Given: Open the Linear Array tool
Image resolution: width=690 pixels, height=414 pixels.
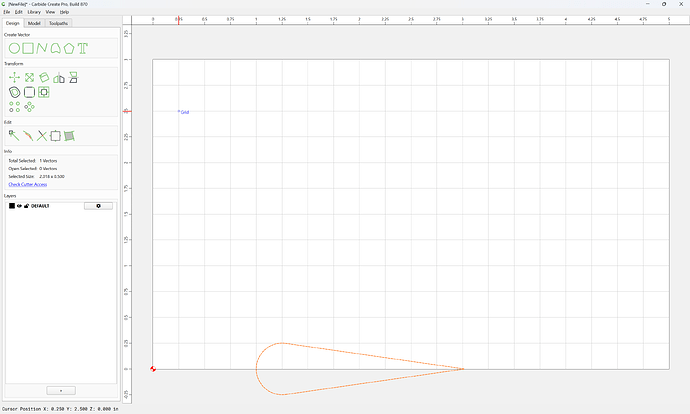Looking at the screenshot, I should pyautogui.click(x=15, y=107).
